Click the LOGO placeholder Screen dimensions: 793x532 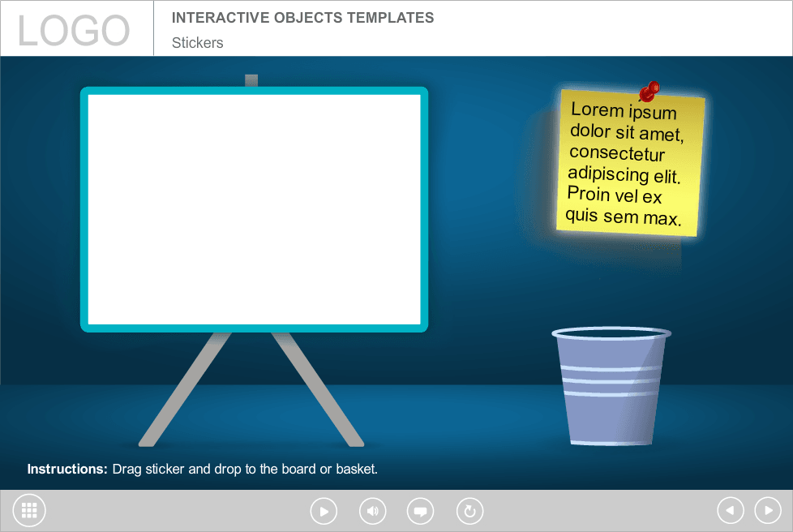(x=74, y=31)
